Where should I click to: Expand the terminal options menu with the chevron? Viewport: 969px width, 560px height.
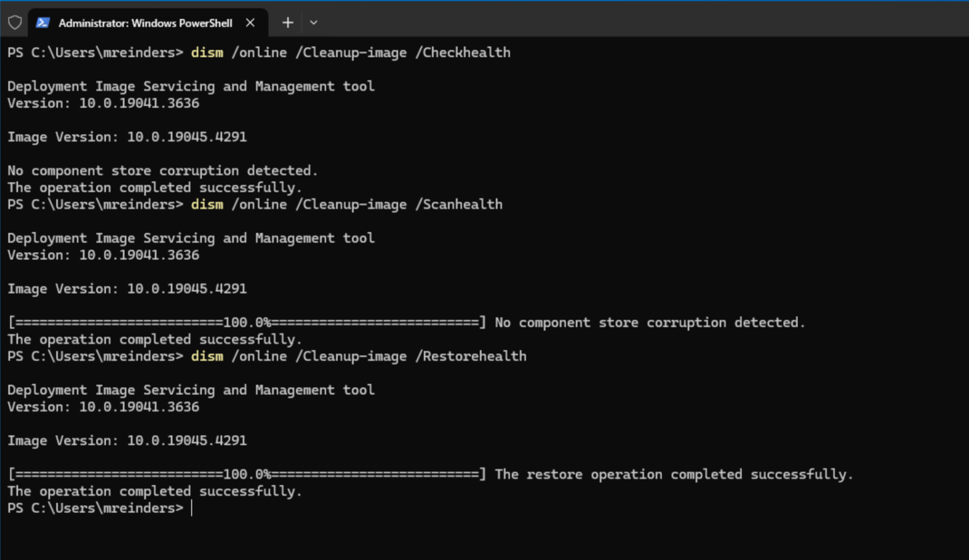pos(314,23)
